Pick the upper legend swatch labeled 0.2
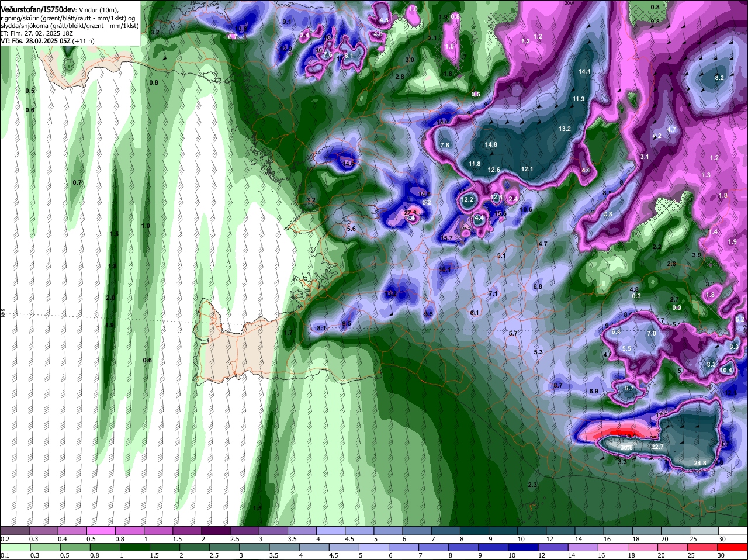 coord(15,531)
